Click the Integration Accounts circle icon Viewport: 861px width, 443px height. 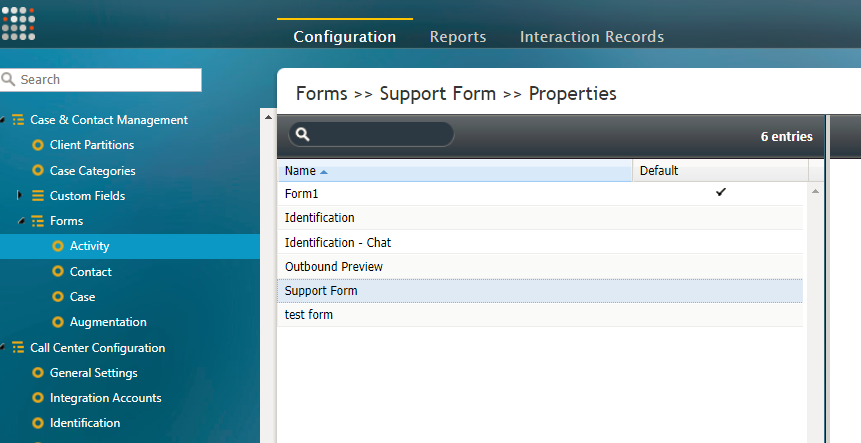pos(38,397)
